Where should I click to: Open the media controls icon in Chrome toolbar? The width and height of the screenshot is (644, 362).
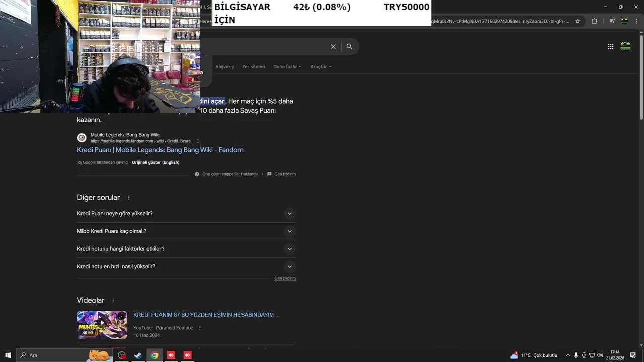(x=612, y=21)
